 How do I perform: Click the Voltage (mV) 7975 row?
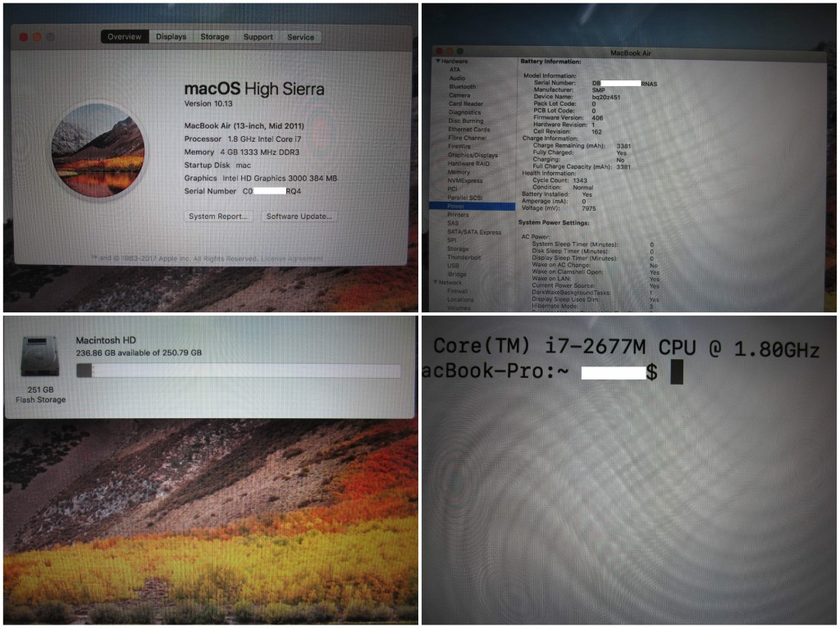[x=559, y=208]
